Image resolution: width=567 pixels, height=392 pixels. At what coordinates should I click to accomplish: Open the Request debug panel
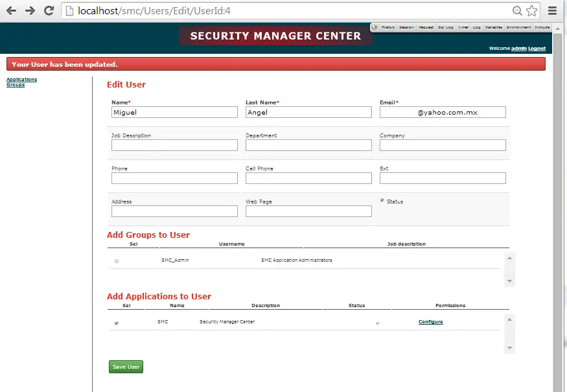point(426,27)
